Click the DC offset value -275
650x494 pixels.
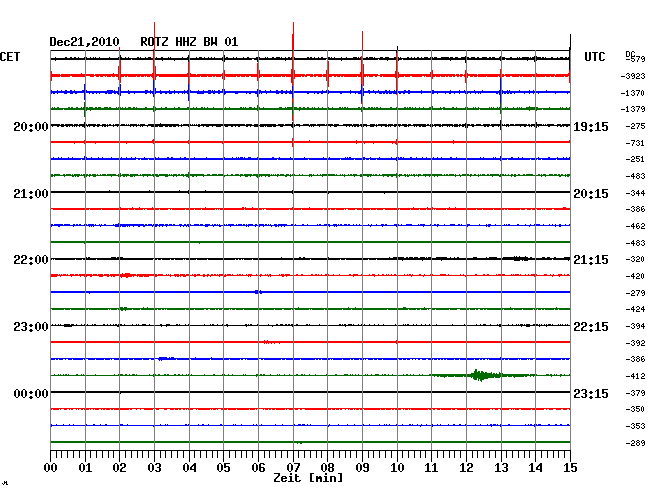(x=635, y=126)
